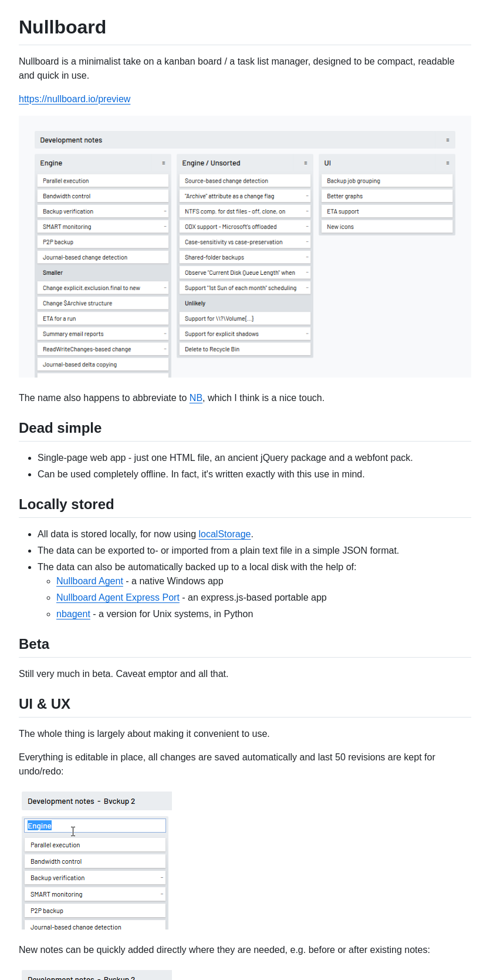Open the Engine / Unsorted list menu
Viewport: 490px width, 980px height.
(x=305, y=163)
